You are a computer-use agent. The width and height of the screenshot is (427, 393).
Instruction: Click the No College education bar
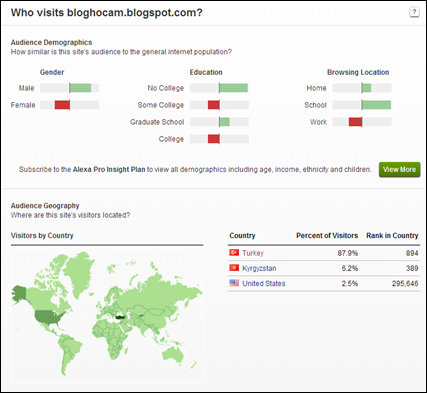click(x=219, y=88)
